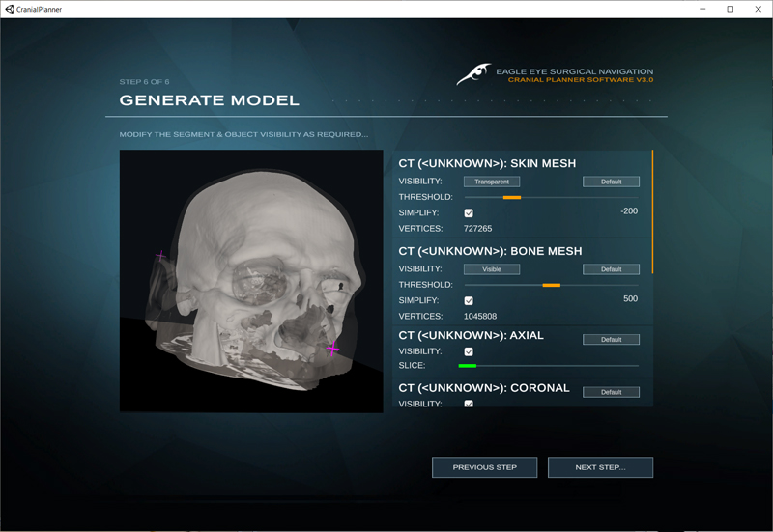Click the Visible button for Bone Mesh
The image size is (773, 532).
coord(492,269)
